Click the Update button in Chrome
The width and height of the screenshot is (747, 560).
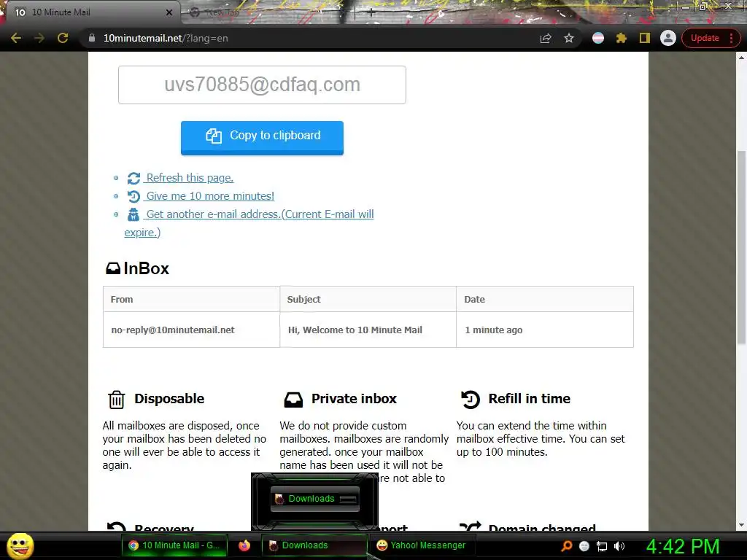(x=705, y=38)
